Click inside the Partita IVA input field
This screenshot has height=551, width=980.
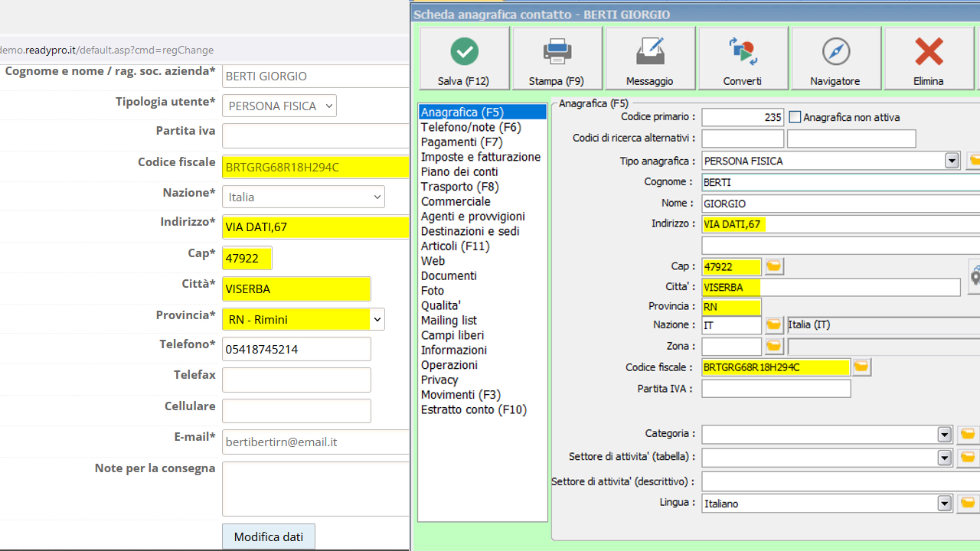pyautogui.click(x=775, y=388)
